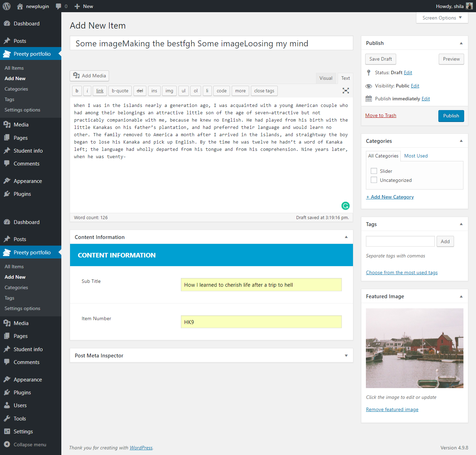Focus the post title field
Image resolution: width=476 pixels, height=455 pixels.
pyautogui.click(x=212, y=43)
